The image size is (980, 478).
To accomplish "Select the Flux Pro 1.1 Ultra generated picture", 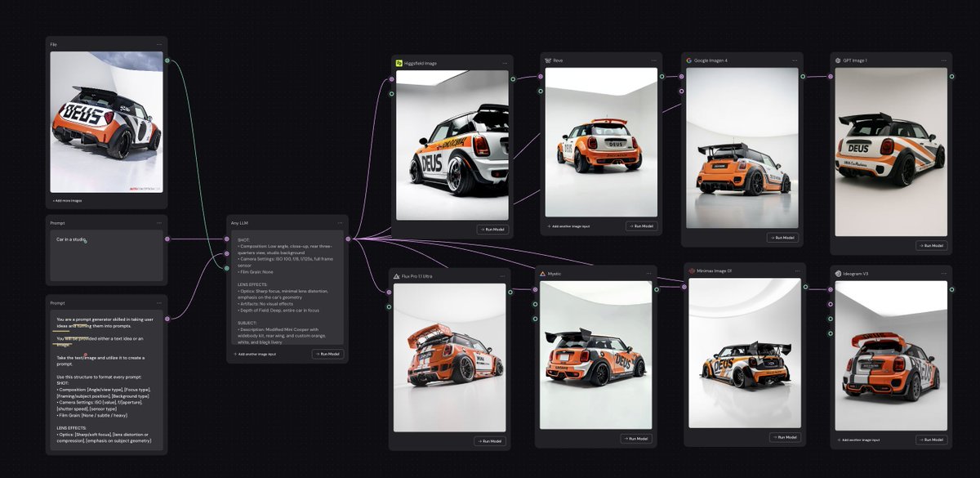I will click(450, 358).
